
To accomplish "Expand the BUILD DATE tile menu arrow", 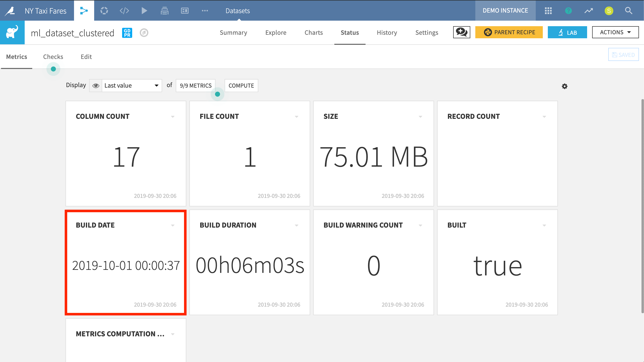I will tap(173, 225).
